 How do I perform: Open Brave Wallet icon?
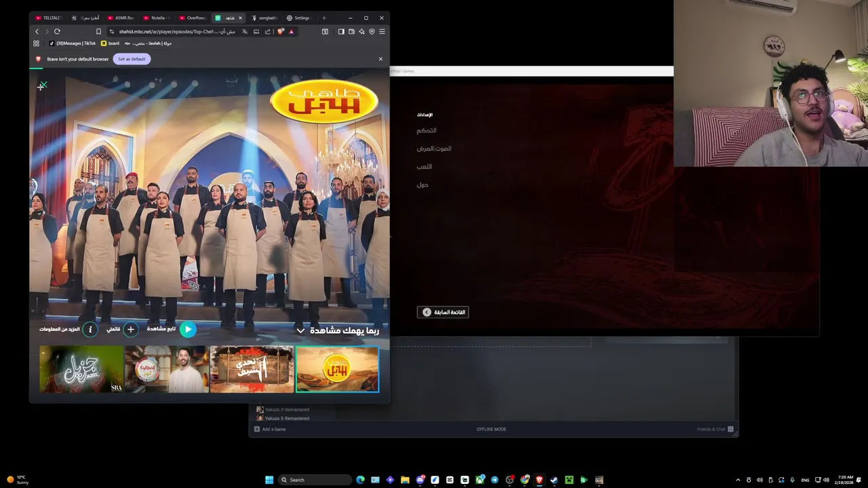click(351, 31)
